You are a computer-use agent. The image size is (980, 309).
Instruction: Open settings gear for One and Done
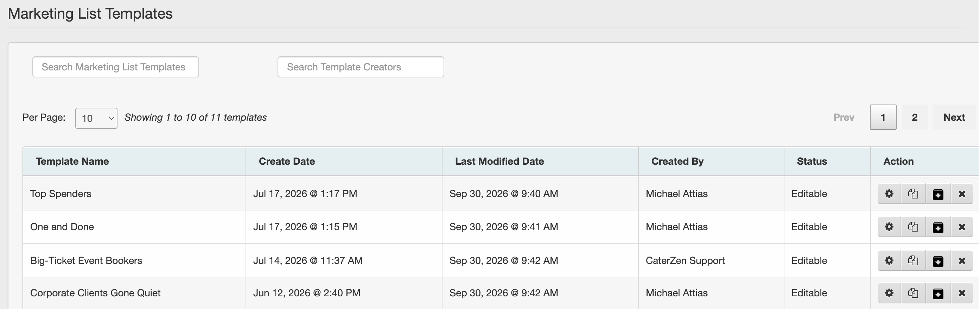click(890, 227)
